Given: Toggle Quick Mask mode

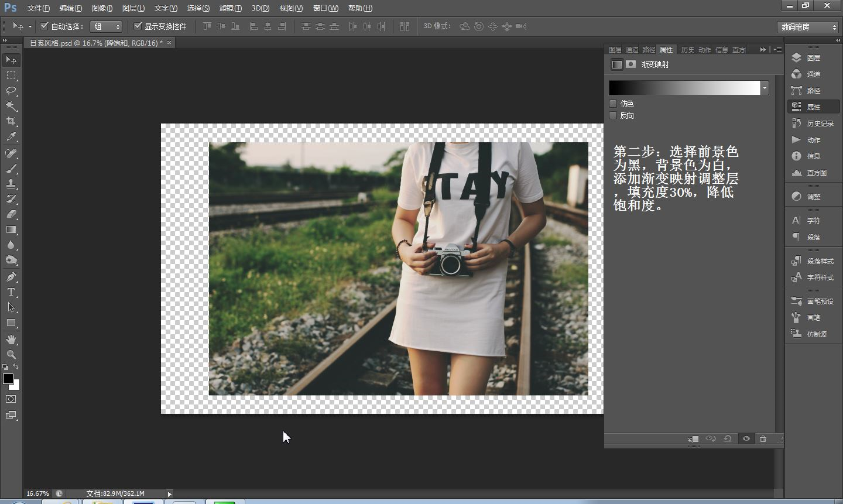Looking at the screenshot, I should click(11, 399).
